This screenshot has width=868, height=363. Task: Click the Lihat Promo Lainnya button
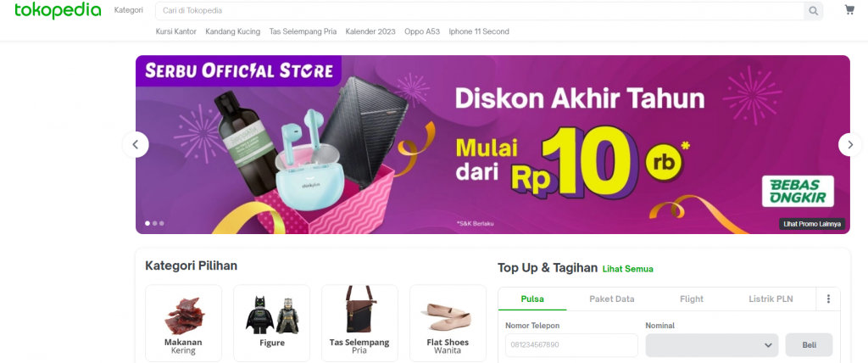pyautogui.click(x=812, y=224)
